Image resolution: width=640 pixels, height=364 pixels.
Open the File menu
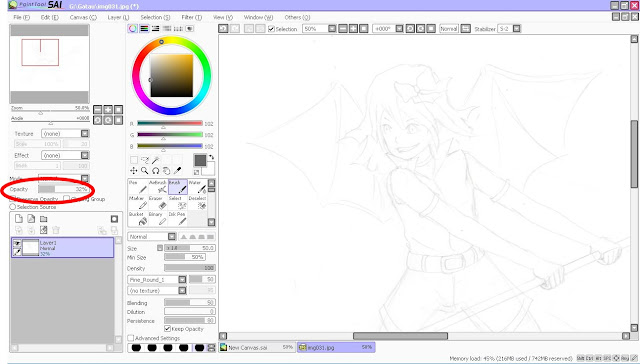21,17
